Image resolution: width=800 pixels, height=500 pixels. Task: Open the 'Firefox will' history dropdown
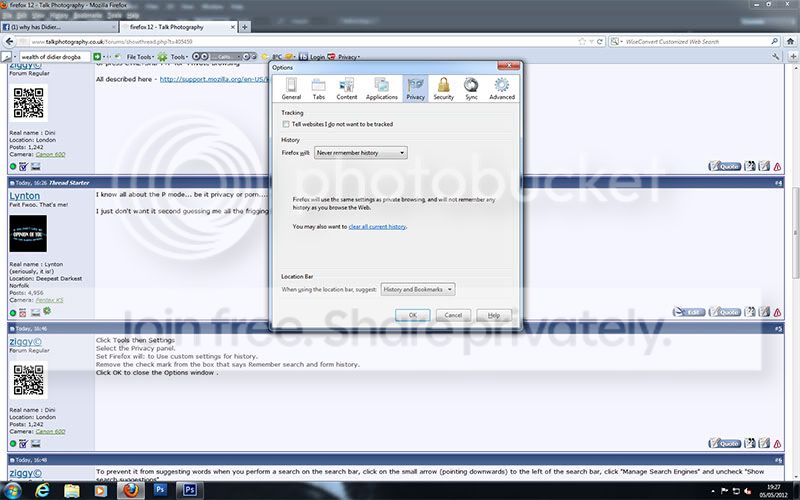360,153
